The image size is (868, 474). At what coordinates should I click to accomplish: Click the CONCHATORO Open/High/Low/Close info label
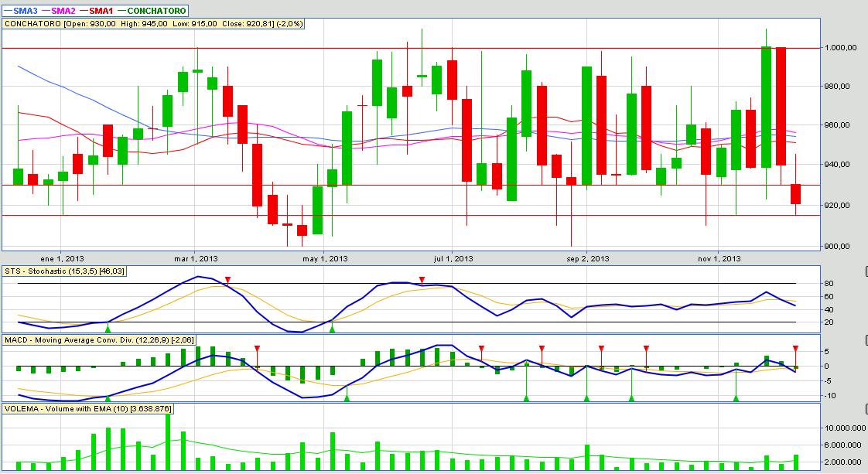pyautogui.click(x=155, y=24)
